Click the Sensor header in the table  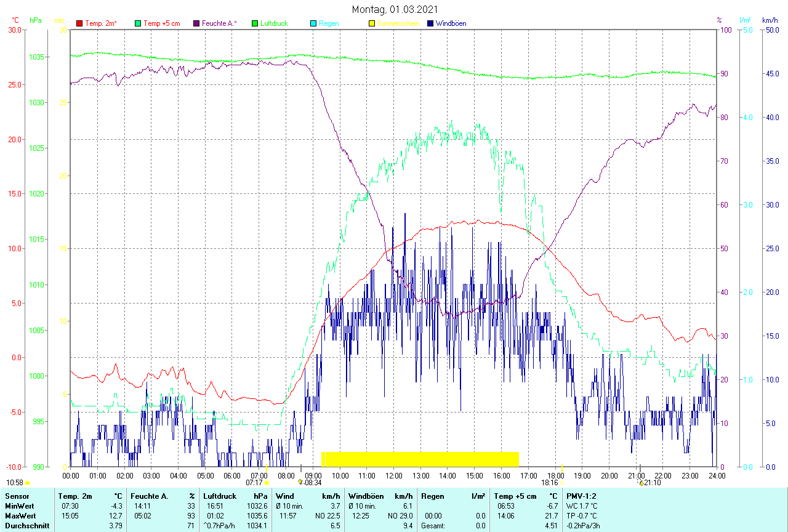coord(16,496)
